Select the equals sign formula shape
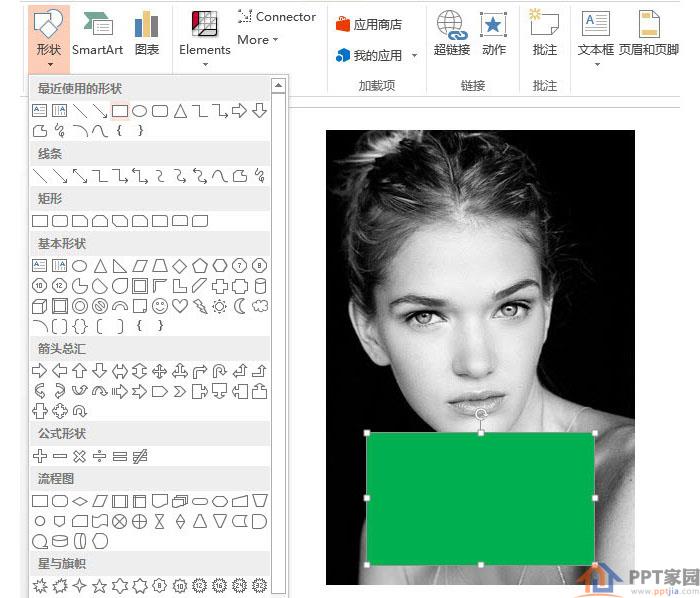 [120, 456]
